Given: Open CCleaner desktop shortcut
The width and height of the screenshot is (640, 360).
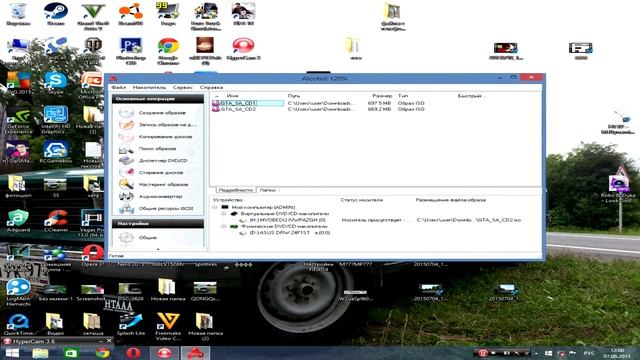Looking at the screenshot, I should 57,221.
